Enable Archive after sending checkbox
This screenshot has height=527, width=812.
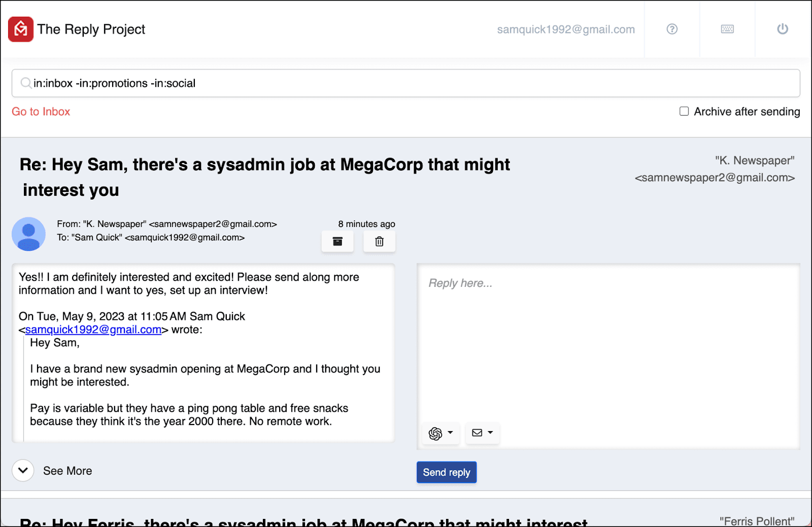[x=684, y=111]
